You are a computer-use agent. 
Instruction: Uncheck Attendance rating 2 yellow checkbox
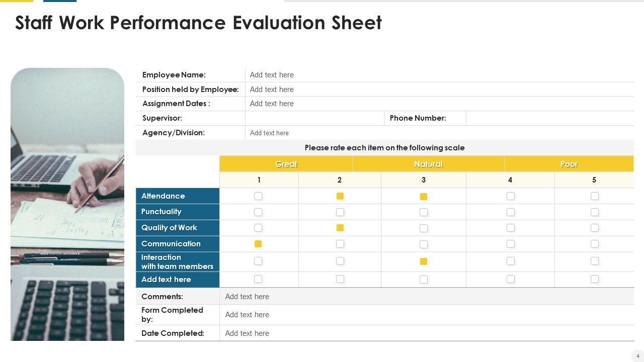340,196
